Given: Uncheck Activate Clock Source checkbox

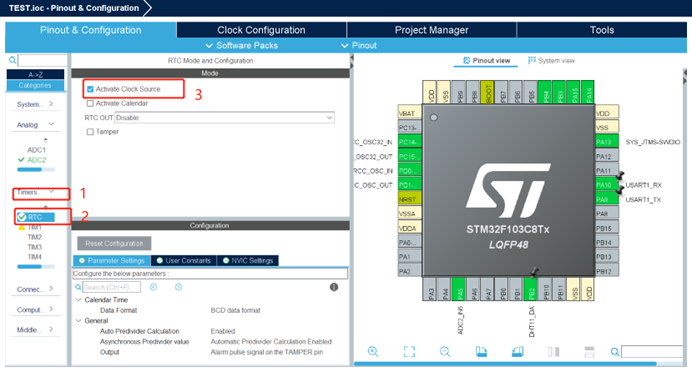Looking at the screenshot, I should point(90,89).
